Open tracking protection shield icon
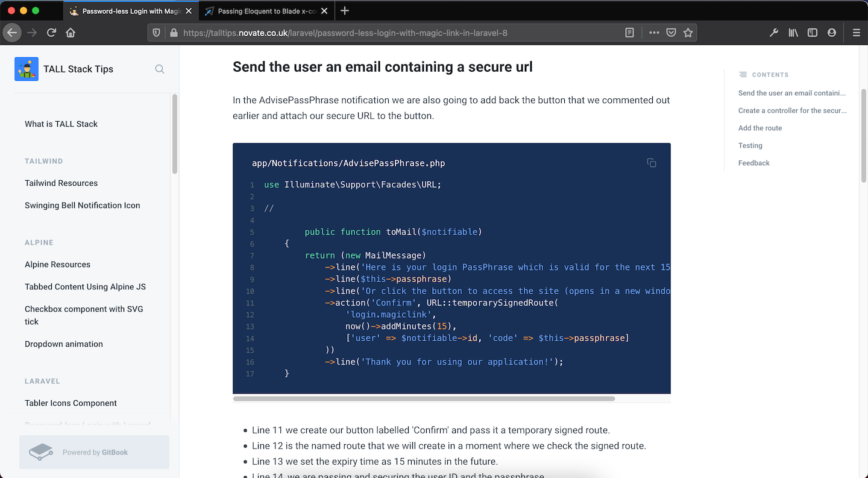868x478 pixels. [157, 33]
